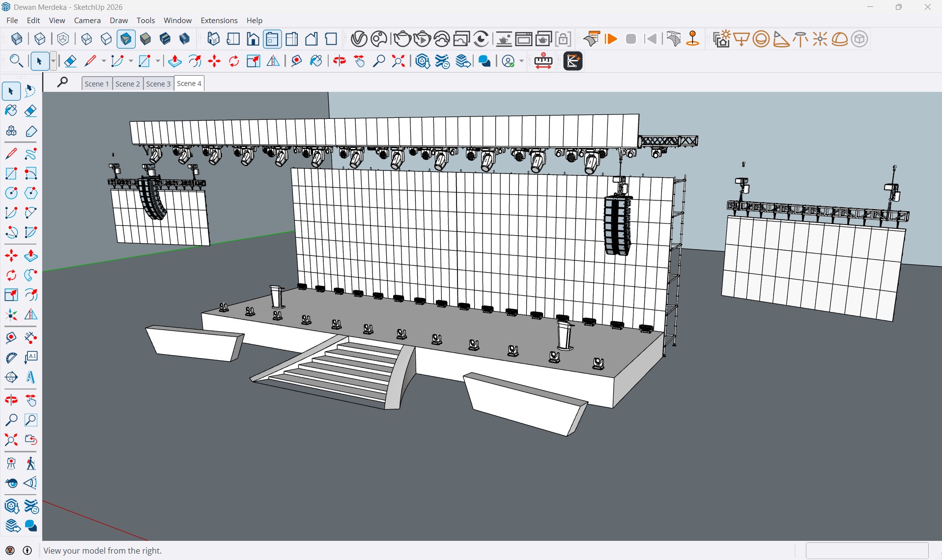Click the Measurements input box
This screenshot has height=560, width=942.
coord(867,550)
